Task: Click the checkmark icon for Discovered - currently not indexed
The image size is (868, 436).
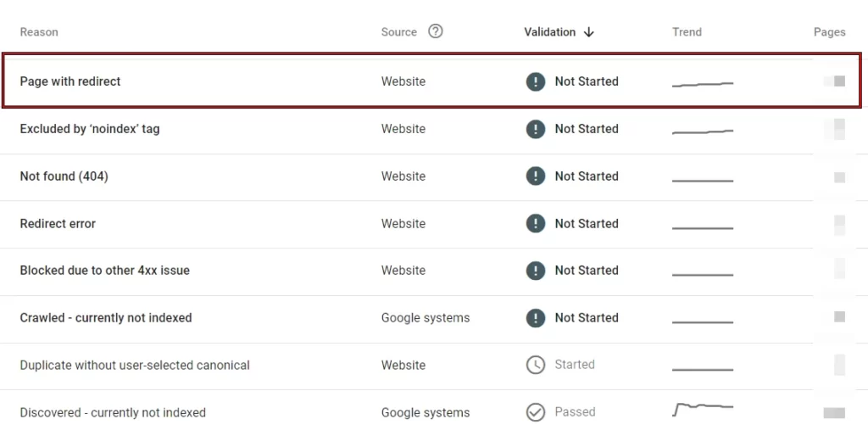Action: (536, 412)
